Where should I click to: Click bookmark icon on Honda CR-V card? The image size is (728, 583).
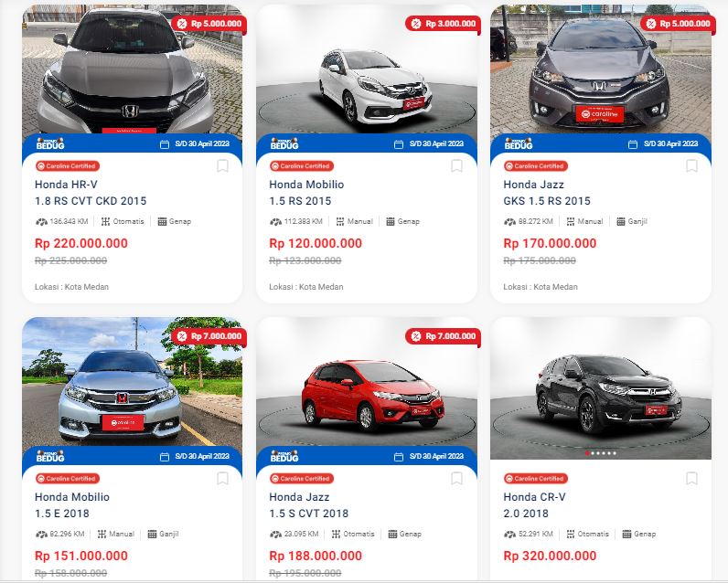point(691,478)
